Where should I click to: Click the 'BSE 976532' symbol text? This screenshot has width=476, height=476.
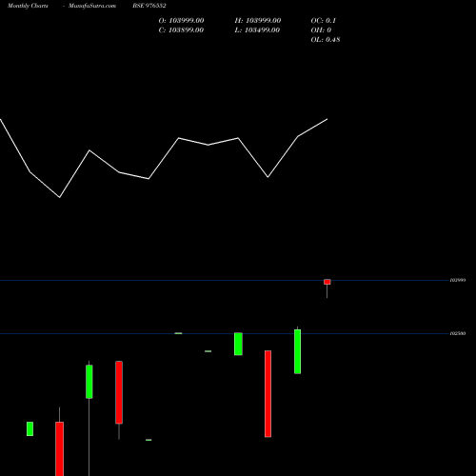pyautogui.click(x=149, y=6)
